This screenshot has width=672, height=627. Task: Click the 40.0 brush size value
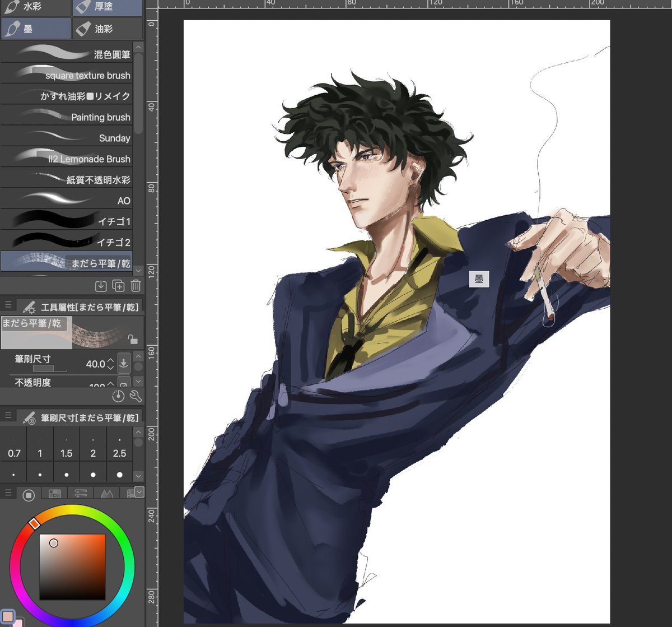coord(95,364)
